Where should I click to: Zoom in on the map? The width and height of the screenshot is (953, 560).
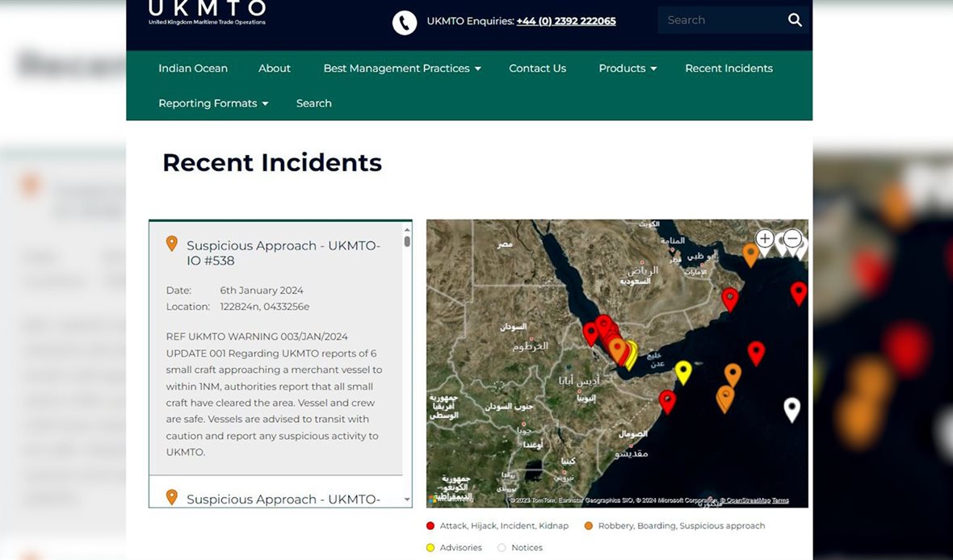point(765,238)
